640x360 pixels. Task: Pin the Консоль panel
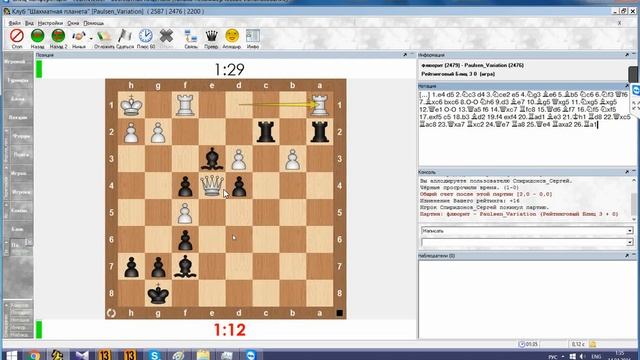(x=627, y=172)
